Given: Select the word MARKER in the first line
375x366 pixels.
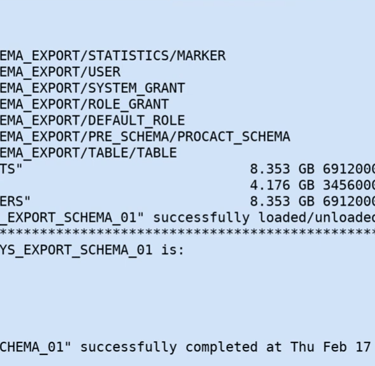Looking at the screenshot, I should (201, 55).
